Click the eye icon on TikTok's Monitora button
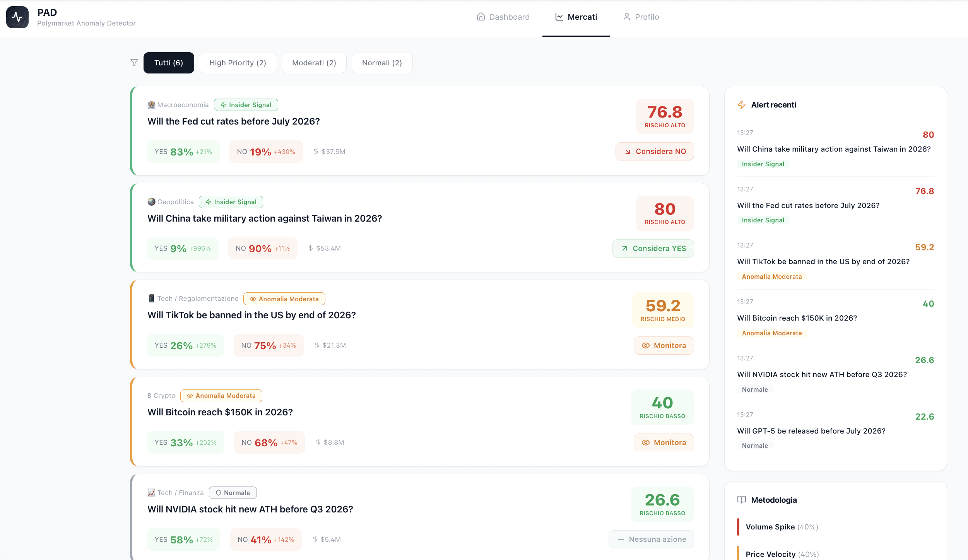The image size is (968, 560). [x=646, y=345]
